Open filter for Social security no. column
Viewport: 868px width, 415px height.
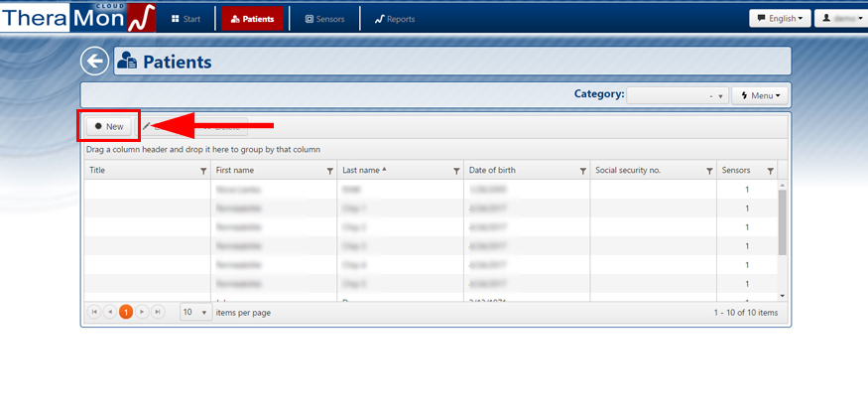point(709,171)
